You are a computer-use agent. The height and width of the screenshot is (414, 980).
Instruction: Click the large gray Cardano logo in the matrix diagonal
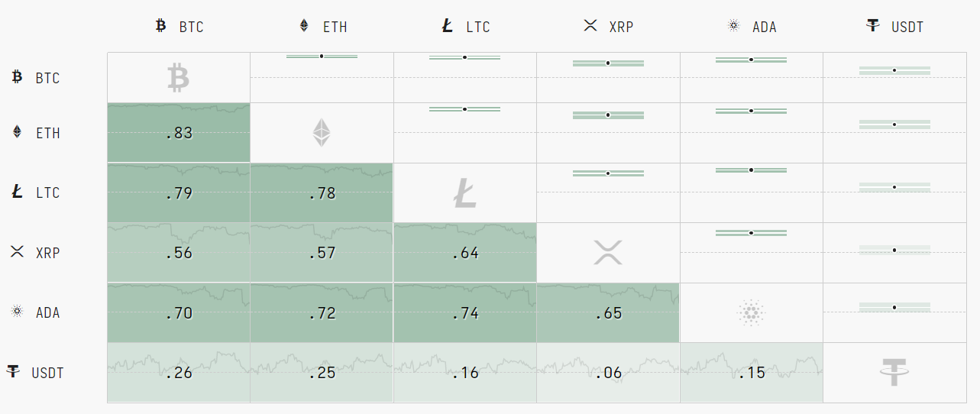(x=751, y=312)
